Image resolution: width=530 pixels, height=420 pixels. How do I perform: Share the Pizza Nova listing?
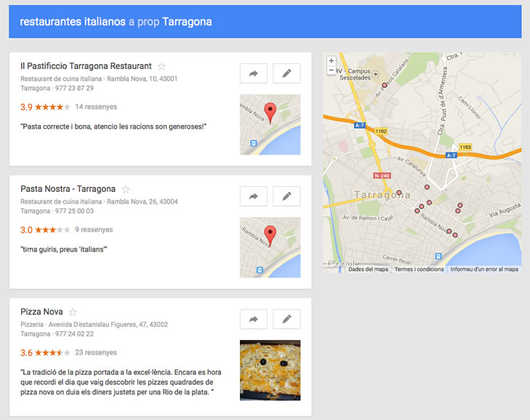click(254, 319)
